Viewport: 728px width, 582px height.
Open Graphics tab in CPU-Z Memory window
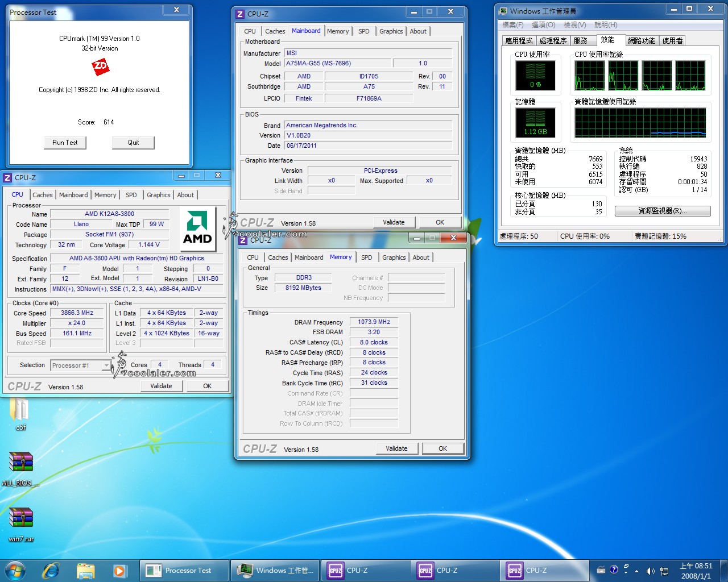click(394, 257)
